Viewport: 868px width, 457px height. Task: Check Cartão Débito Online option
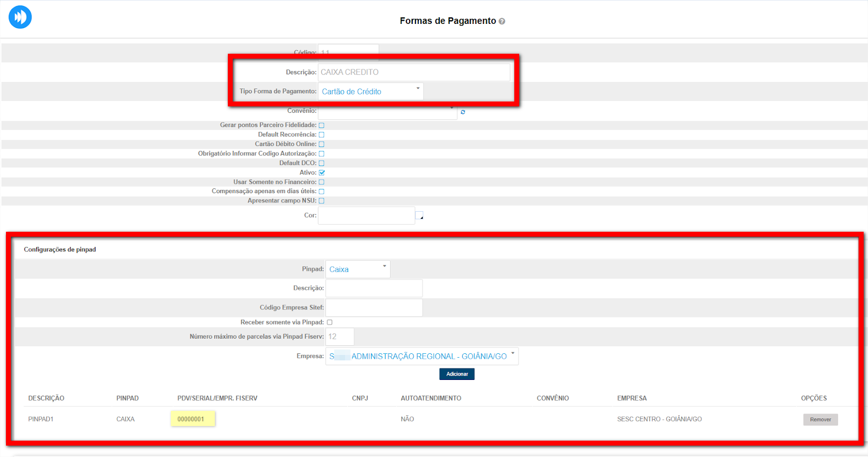[x=322, y=144]
